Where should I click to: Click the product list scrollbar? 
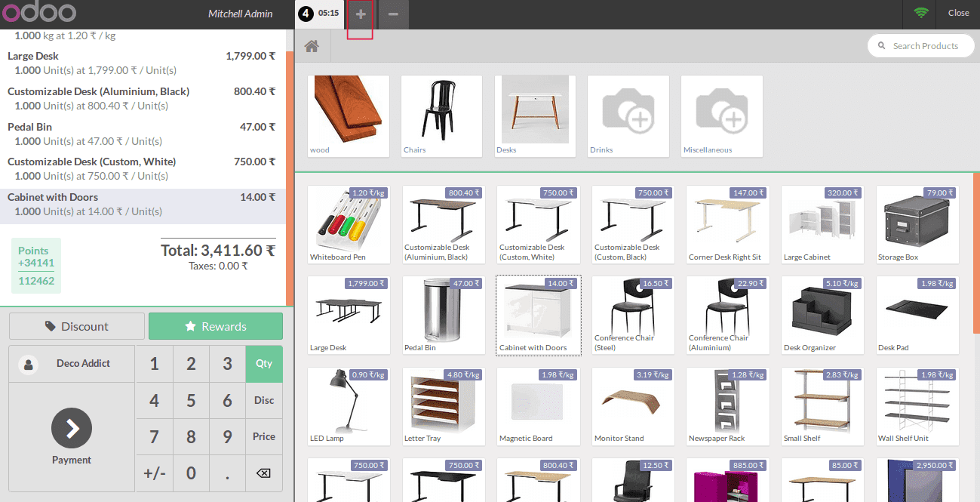977,254
